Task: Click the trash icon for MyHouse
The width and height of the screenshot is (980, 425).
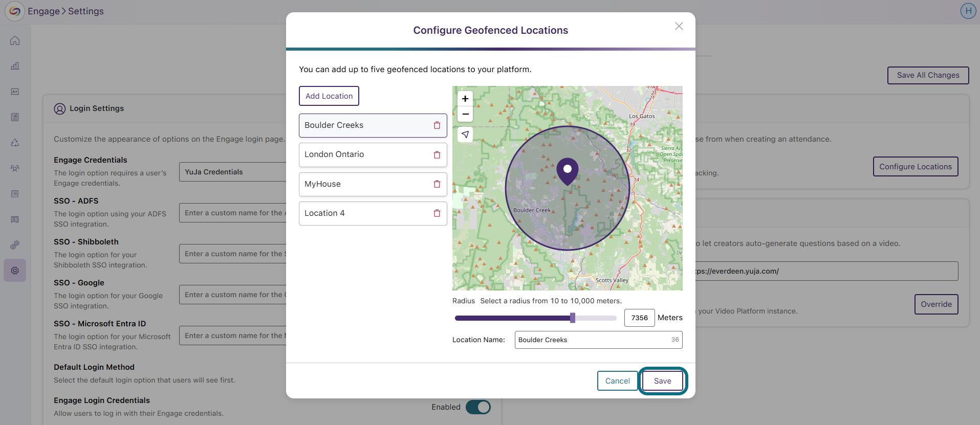Action: [x=437, y=184]
